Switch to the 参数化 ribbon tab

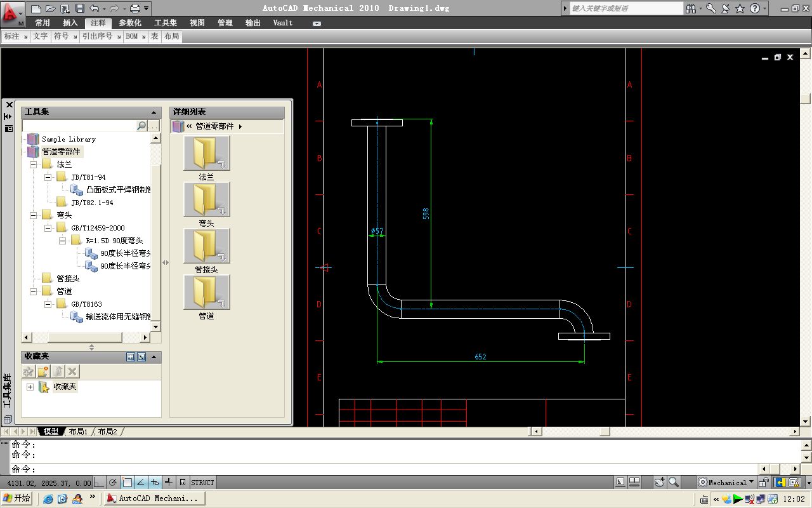tap(130, 23)
